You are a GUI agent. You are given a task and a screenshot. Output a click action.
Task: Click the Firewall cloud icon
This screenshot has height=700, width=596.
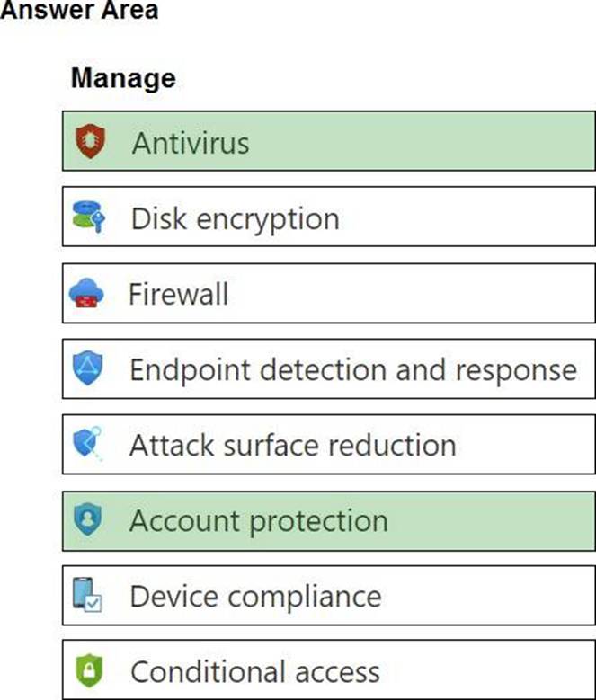tap(86, 294)
